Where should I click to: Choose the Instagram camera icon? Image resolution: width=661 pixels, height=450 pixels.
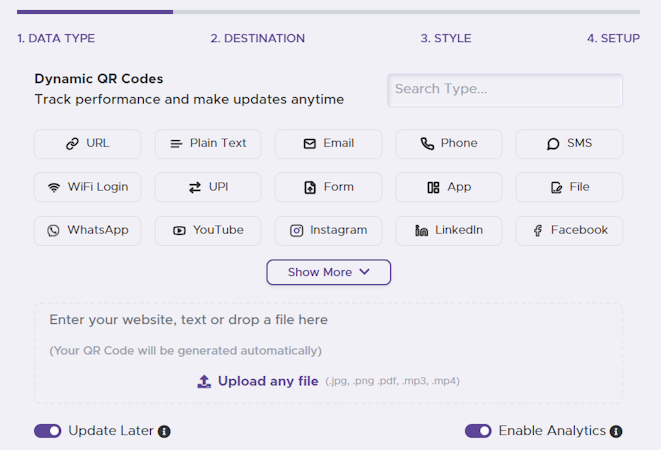(297, 231)
